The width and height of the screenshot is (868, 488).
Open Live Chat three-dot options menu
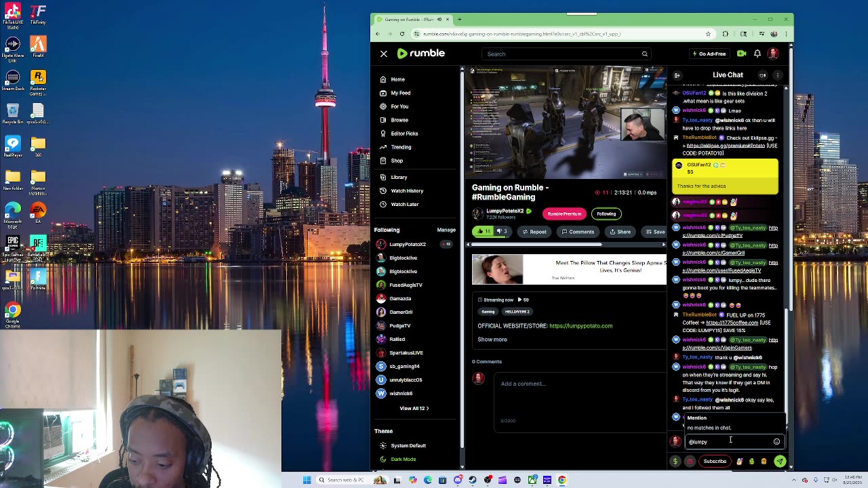pyautogui.click(x=778, y=75)
